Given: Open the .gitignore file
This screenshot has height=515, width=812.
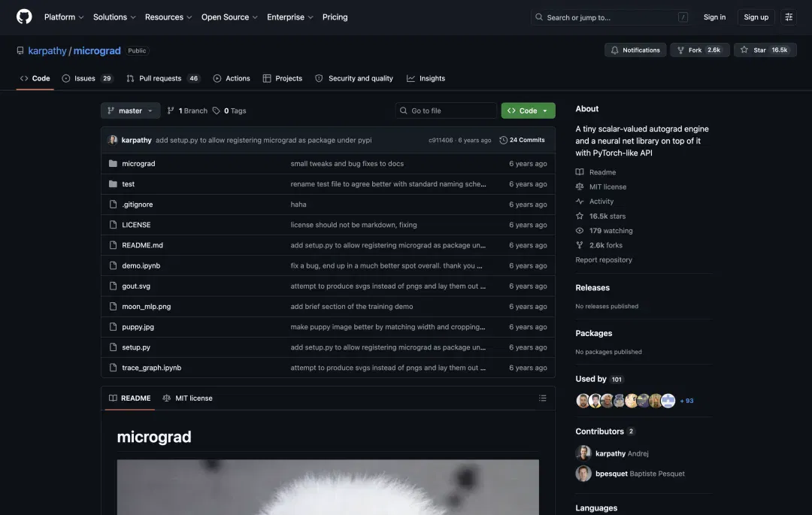Looking at the screenshot, I should pyautogui.click(x=138, y=204).
